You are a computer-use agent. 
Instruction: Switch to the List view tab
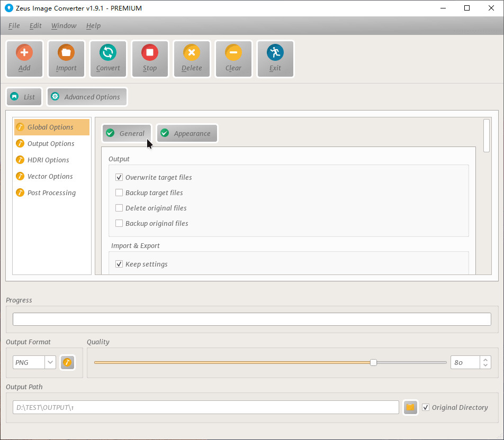(24, 97)
